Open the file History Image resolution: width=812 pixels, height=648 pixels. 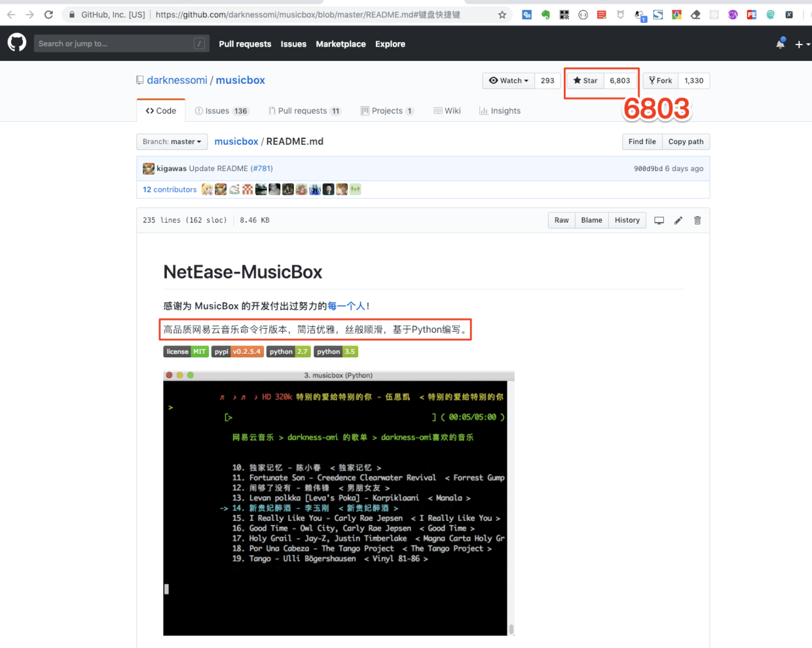click(x=627, y=220)
